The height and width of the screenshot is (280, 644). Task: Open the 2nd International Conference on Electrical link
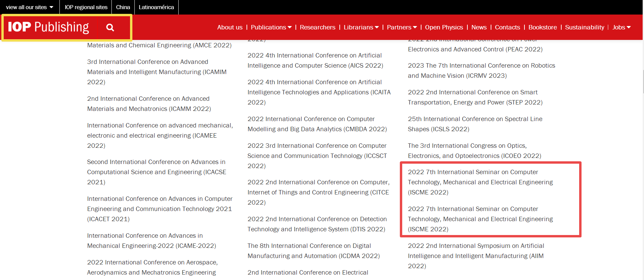[x=308, y=273]
